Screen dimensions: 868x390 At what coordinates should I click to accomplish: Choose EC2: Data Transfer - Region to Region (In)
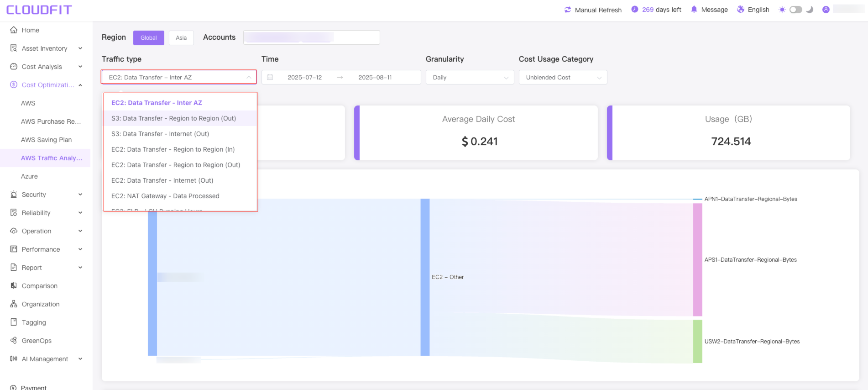point(181,149)
